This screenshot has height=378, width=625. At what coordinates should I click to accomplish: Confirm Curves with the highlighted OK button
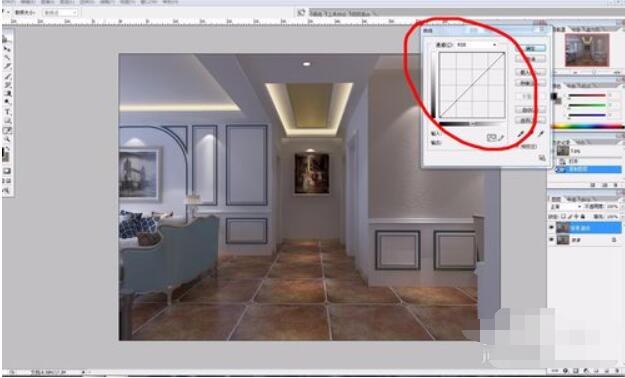click(530, 48)
